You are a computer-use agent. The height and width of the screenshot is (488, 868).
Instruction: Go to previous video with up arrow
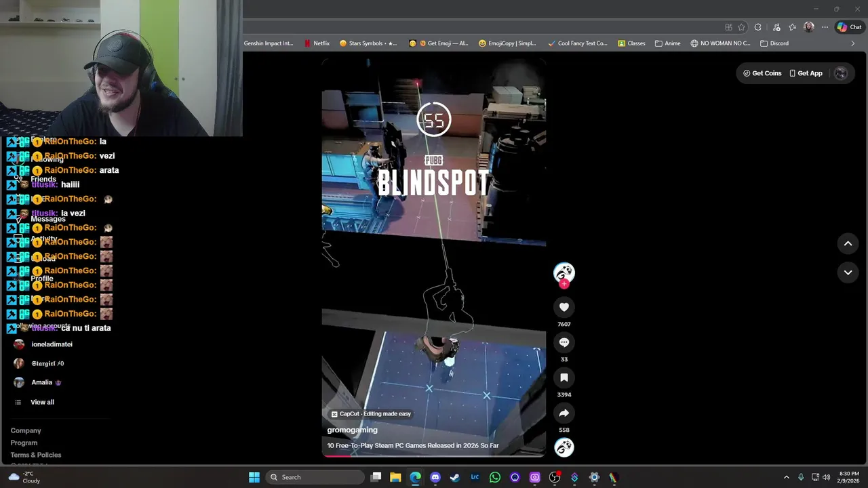click(x=848, y=243)
